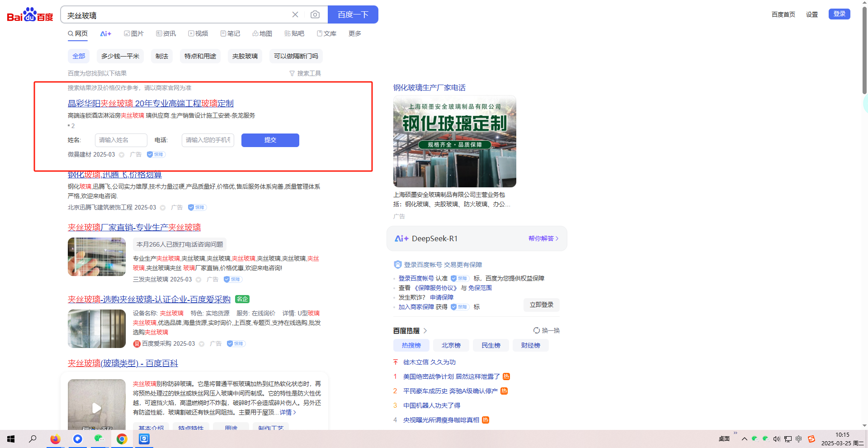This screenshot has height=448, width=868.
Task: Select the 财经榜 hot list tab
Action: click(x=531, y=345)
